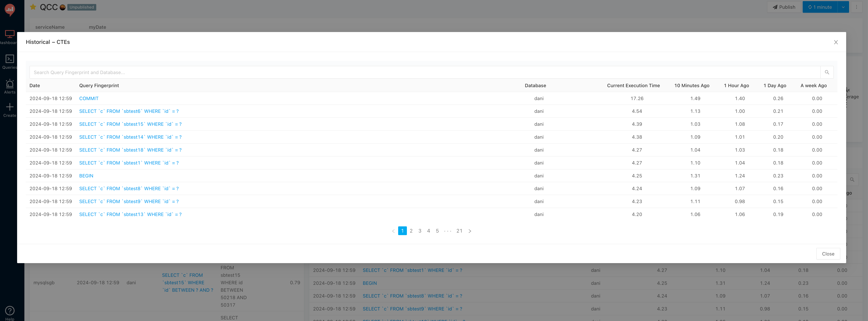Click the background widget search icon
The image size is (868, 321).
852,180
